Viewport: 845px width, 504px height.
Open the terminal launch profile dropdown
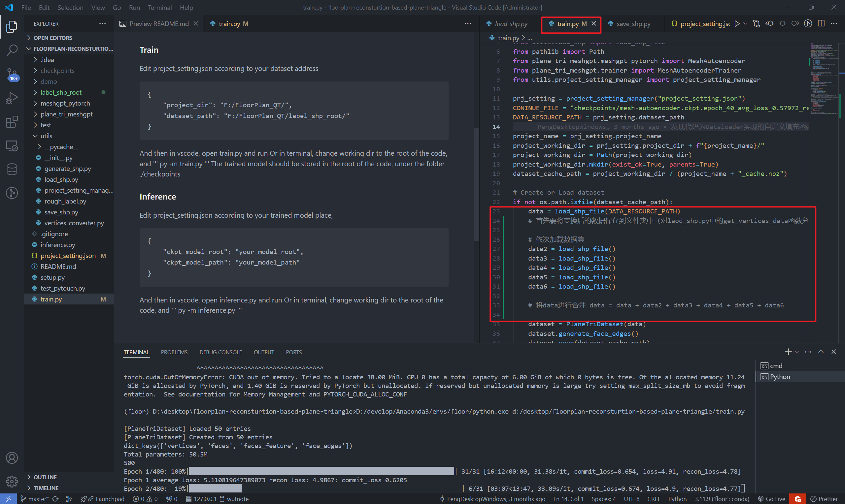796,352
